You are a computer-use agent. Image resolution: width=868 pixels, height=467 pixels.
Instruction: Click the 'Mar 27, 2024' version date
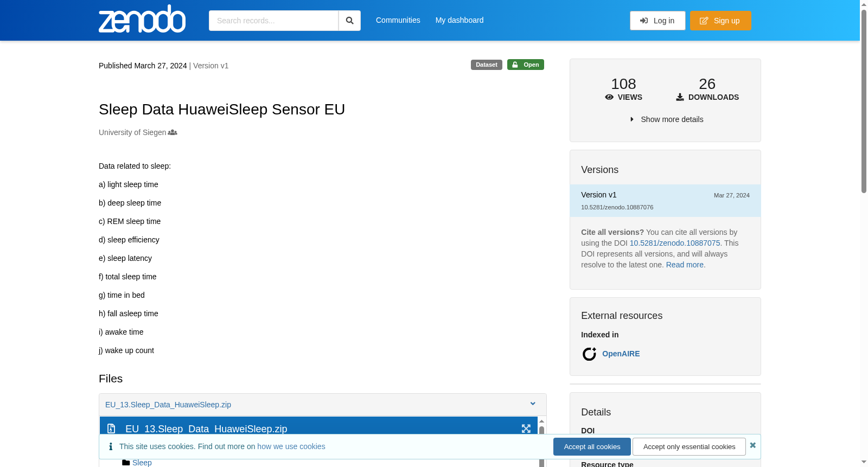pyautogui.click(x=732, y=195)
